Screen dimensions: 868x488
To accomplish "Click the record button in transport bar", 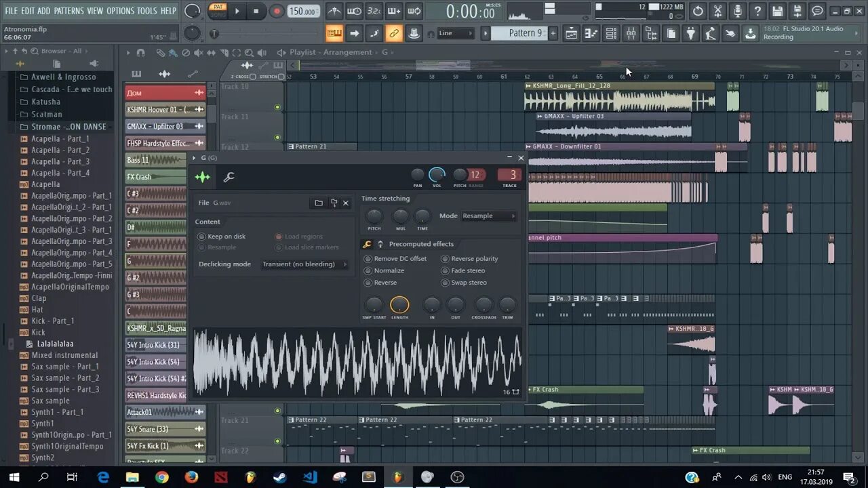I will [277, 11].
